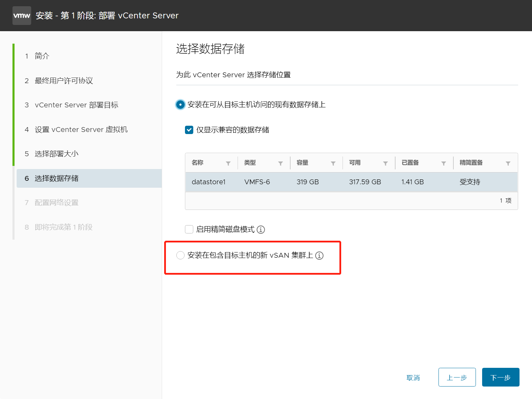
Task: Sort by 容量 column header
Action: 302,163
